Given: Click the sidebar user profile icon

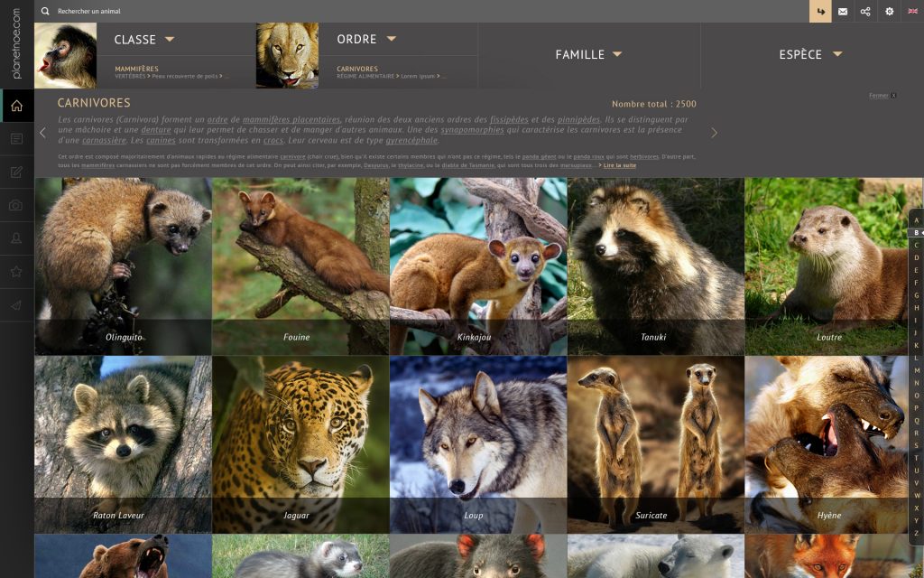Looking at the screenshot, I should pos(16,238).
